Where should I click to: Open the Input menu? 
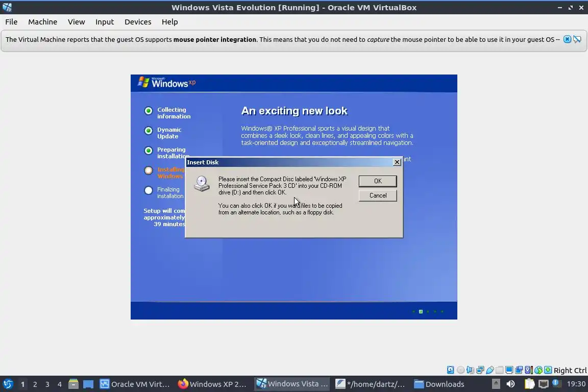click(105, 22)
